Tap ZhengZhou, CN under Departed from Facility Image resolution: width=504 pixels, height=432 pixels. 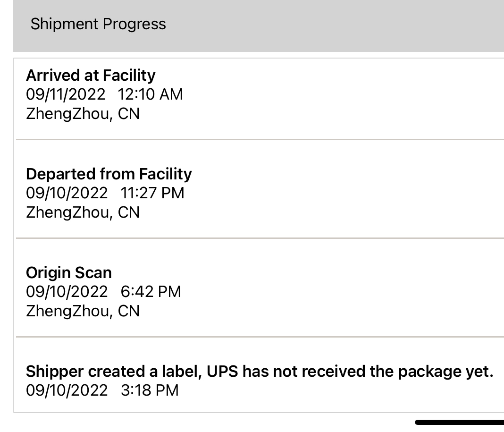(x=83, y=212)
